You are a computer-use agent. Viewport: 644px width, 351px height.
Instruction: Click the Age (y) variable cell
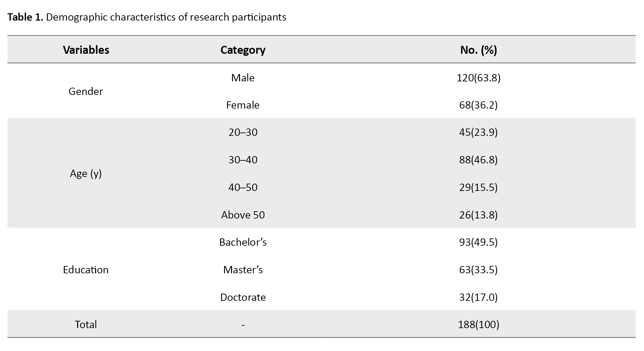click(86, 173)
